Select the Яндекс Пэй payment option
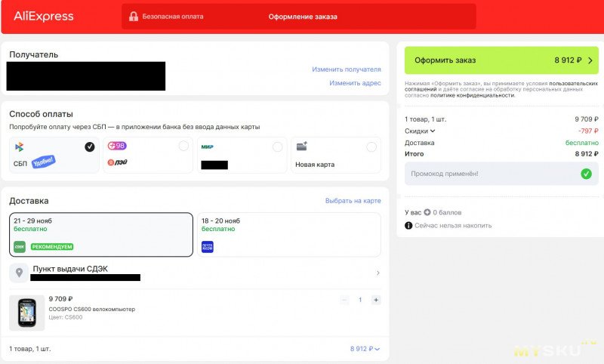604x364 pixels. [147, 155]
